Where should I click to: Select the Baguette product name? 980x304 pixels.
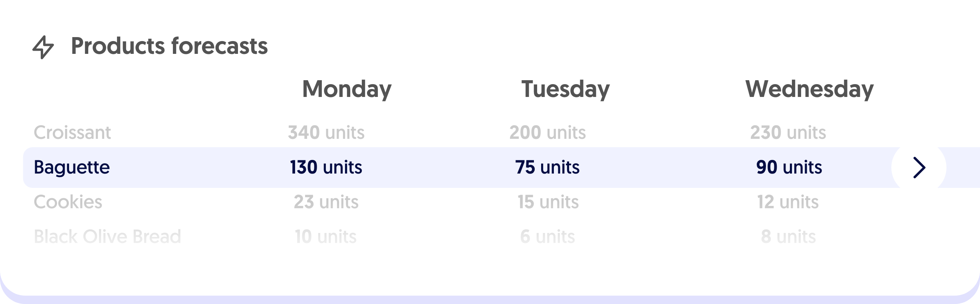(x=71, y=167)
